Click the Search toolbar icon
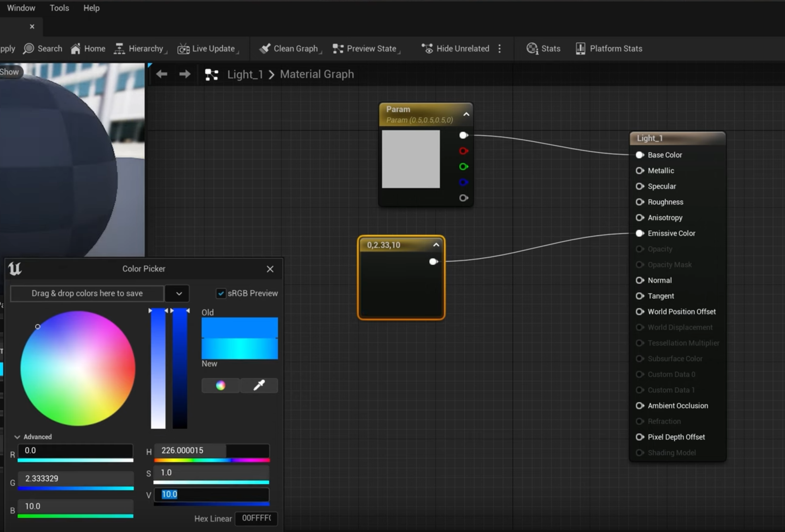Image resolution: width=785 pixels, height=532 pixels. pyautogui.click(x=29, y=49)
